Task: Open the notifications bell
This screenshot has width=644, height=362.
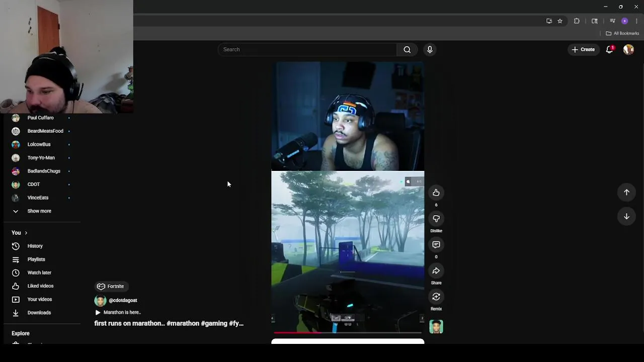Action: tap(610, 49)
